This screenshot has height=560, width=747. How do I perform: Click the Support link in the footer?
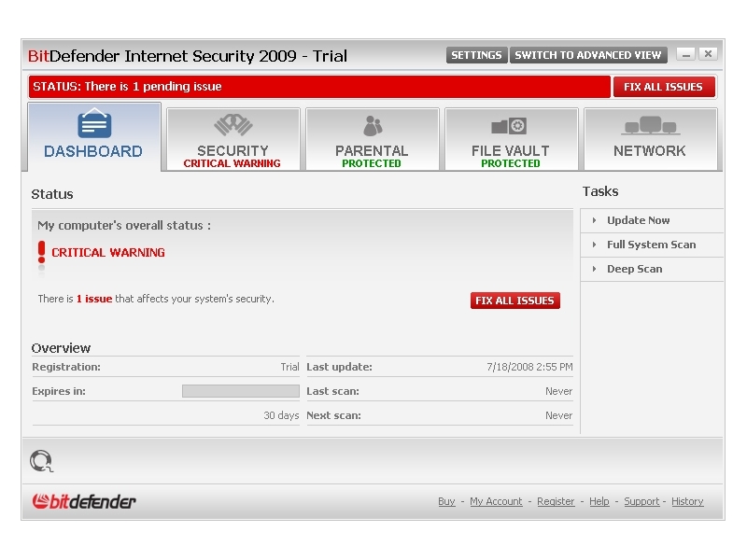[x=641, y=501]
